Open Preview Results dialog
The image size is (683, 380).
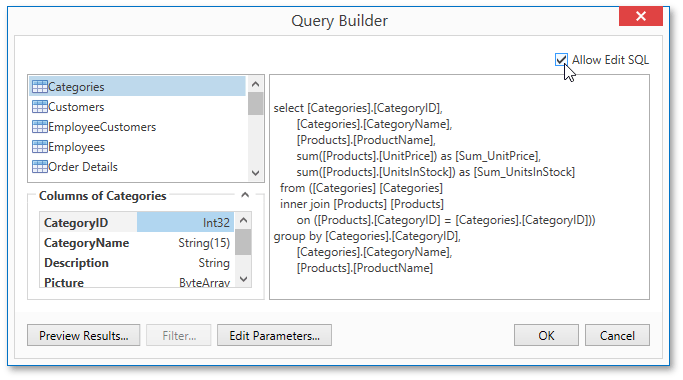click(84, 336)
